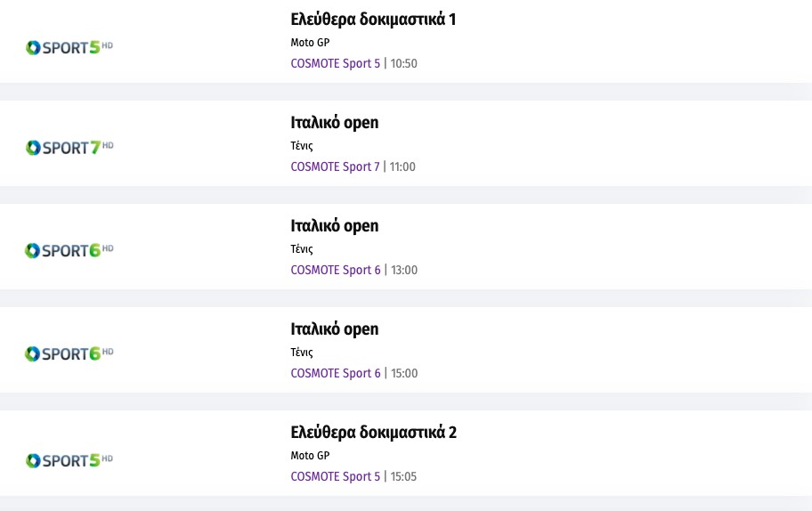Click Moto GP label under Ελεύθερα δοκιμαστικά 1
Screen dimensions: 812x511
pyautogui.click(x=310, y=43)
